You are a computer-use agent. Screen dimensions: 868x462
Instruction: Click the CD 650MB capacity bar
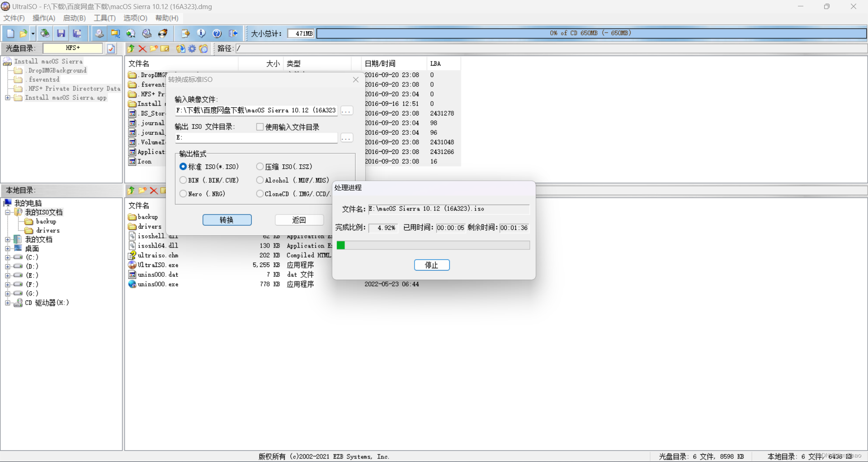pos(591,33)
